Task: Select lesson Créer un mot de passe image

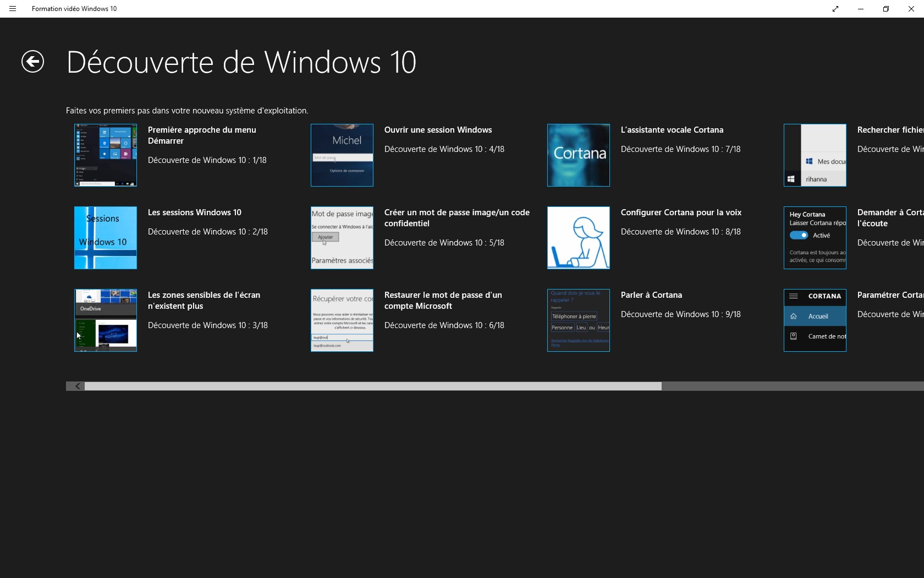Action: 457,218
